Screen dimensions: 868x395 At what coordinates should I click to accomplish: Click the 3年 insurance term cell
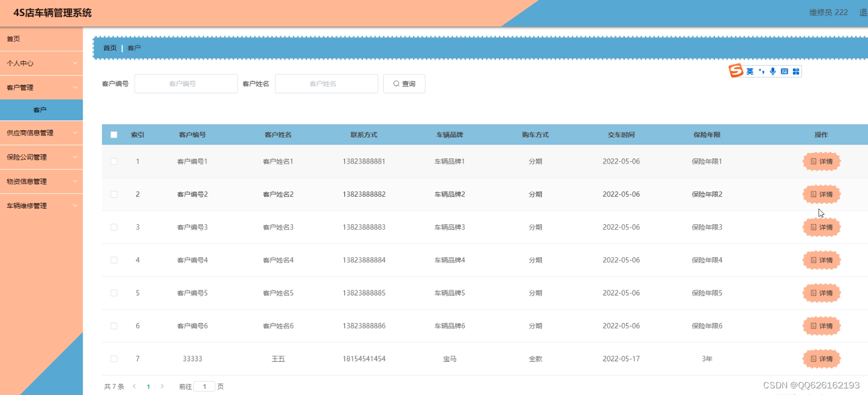707,359
